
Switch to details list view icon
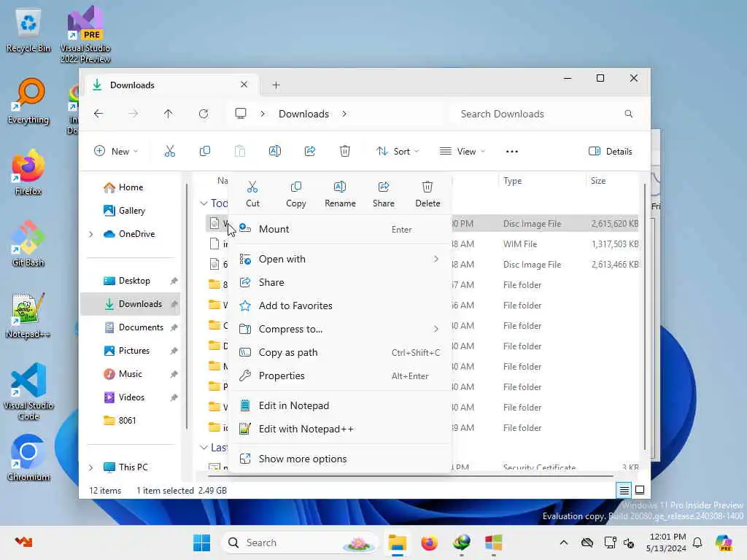[624, 489]
